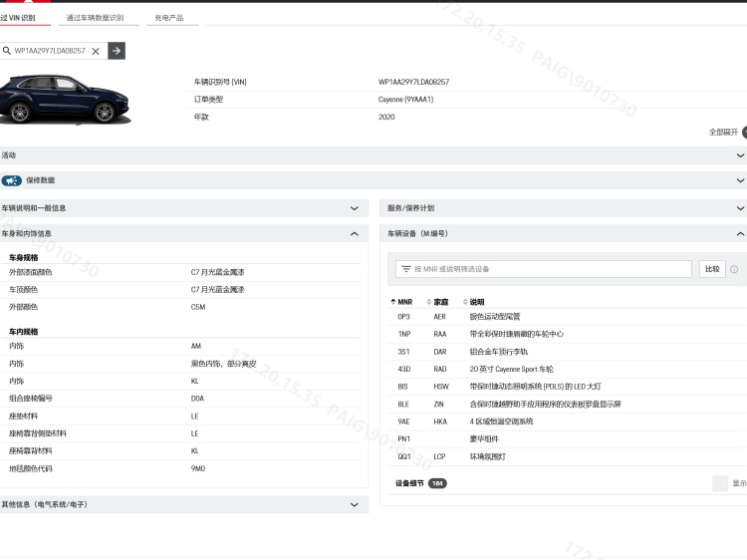Click the model year value 2020

[x=386, y=118]
